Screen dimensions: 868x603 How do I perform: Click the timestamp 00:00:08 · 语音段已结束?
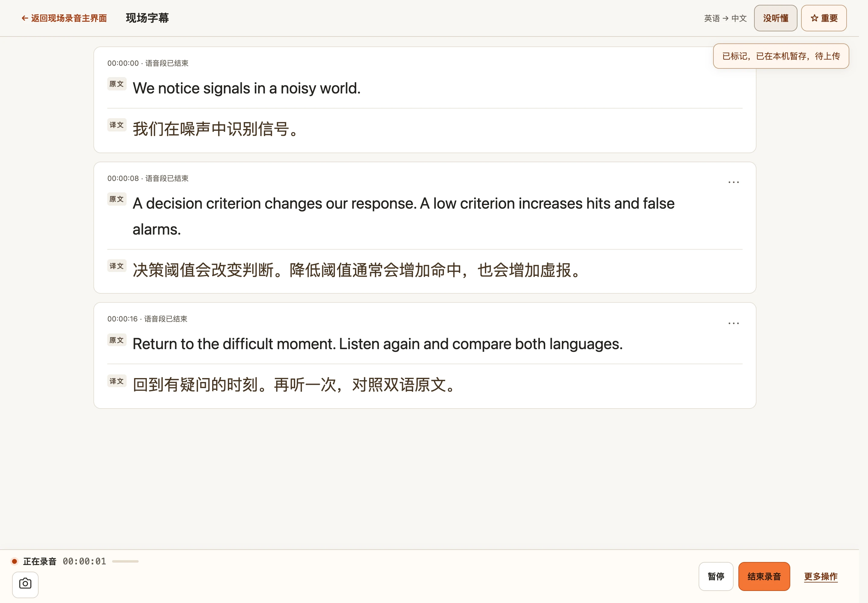tap(148, 178)
